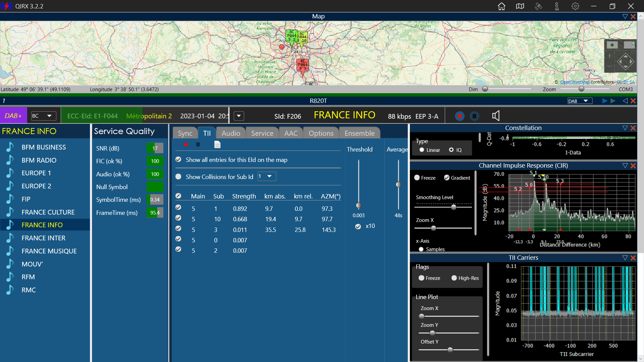Close the Constellation panel
The height and width of the screenshot is (362, 644).
(x=633, y=128)
